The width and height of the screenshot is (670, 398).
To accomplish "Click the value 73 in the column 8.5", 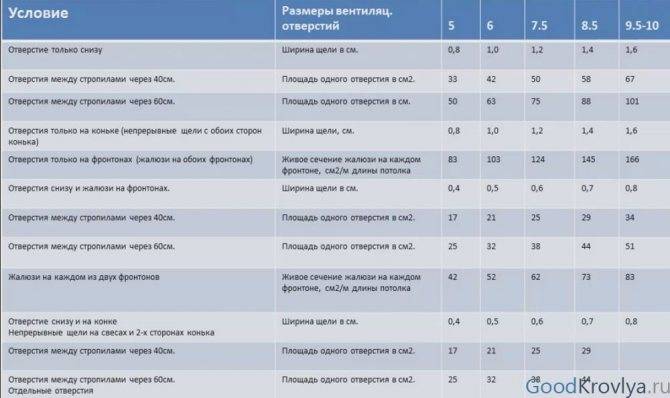I will [x=586, y=277].
